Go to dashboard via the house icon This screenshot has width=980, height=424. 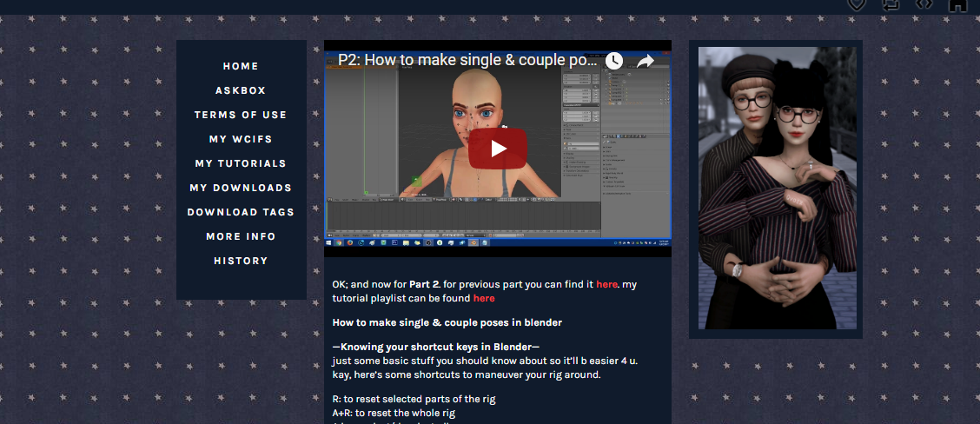point(957,5)
